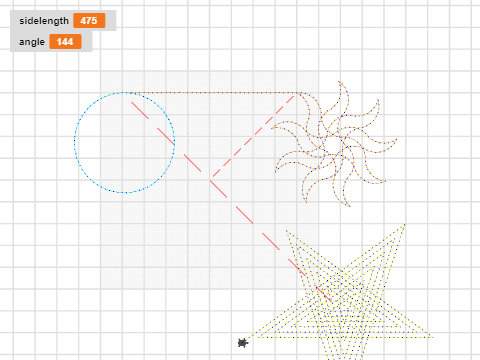Image resolution: width=480 pixels, height=360 pixels.
Task: Click where the two red dashed lines meet
Action: tap(211, 180)
